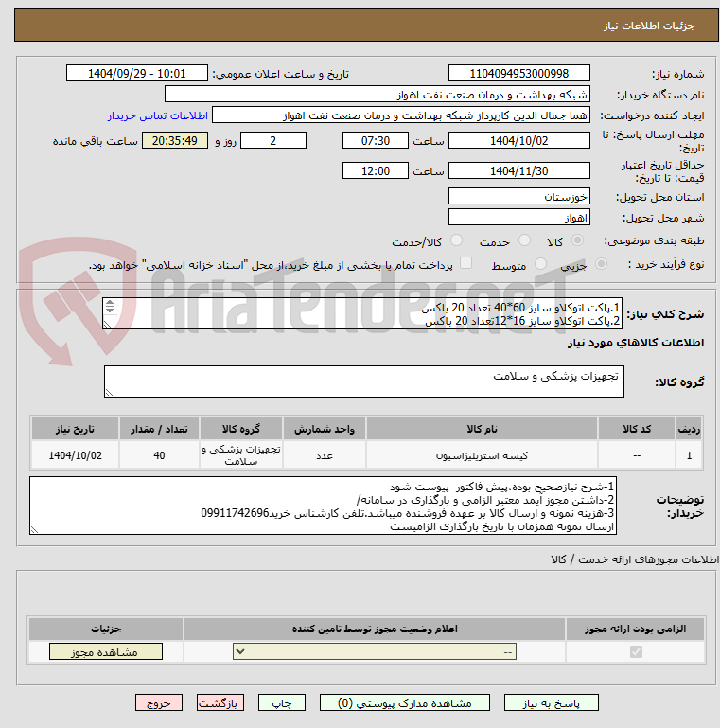Select the 'متوسط' purchase process radio

[x=540, y=264]
